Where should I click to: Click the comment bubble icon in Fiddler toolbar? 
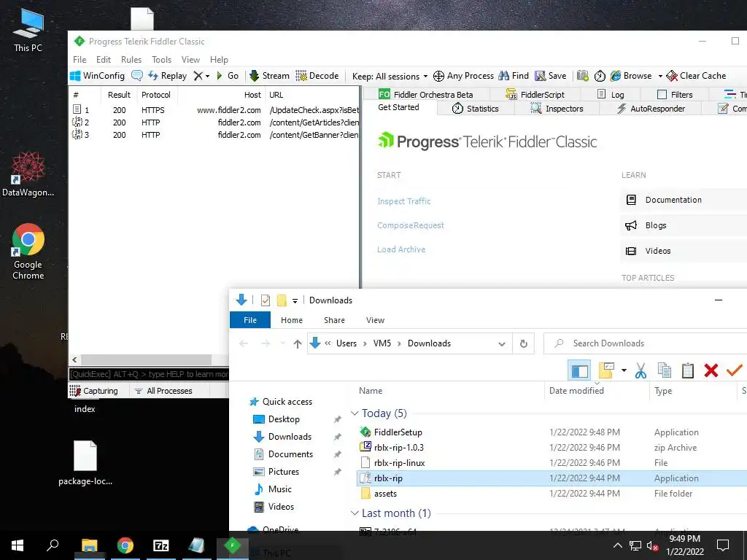[136, 76]
